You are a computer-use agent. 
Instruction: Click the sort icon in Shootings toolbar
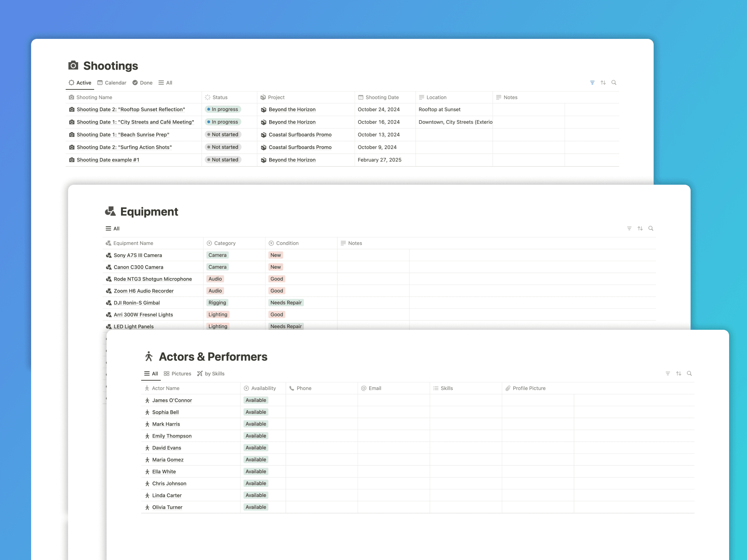click(x=603, y=82)
